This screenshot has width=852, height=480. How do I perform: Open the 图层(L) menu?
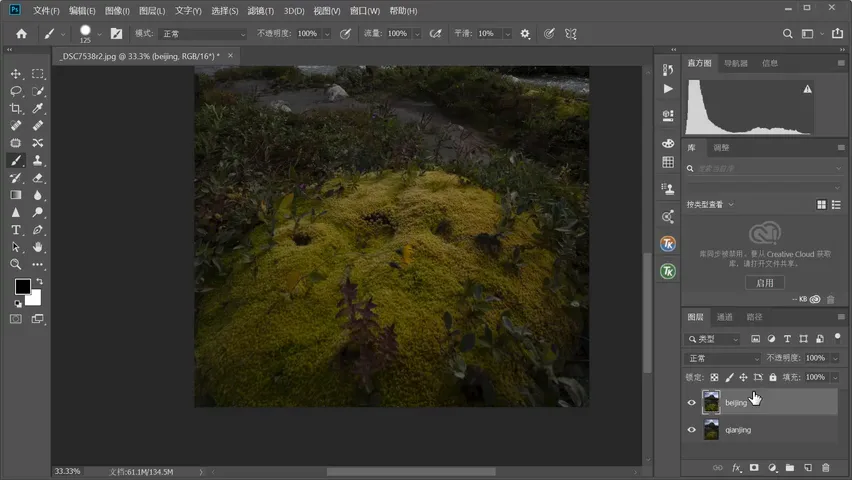coord(152,11)
